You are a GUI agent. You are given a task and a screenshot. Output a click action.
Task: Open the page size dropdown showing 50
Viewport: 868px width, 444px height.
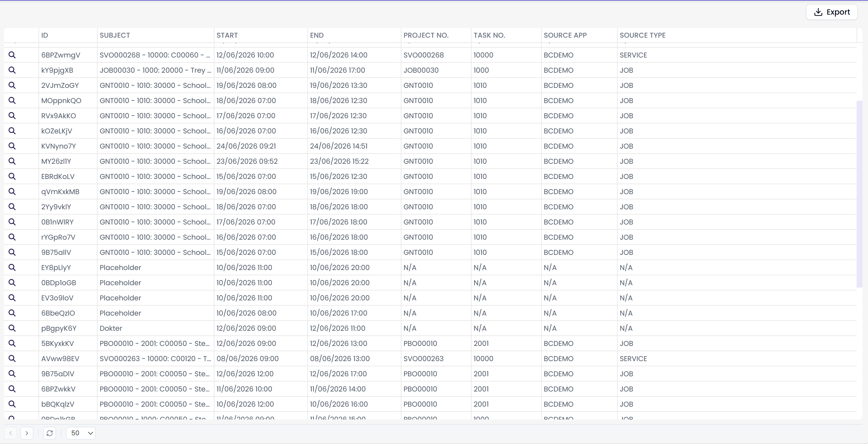pos(81,433)
